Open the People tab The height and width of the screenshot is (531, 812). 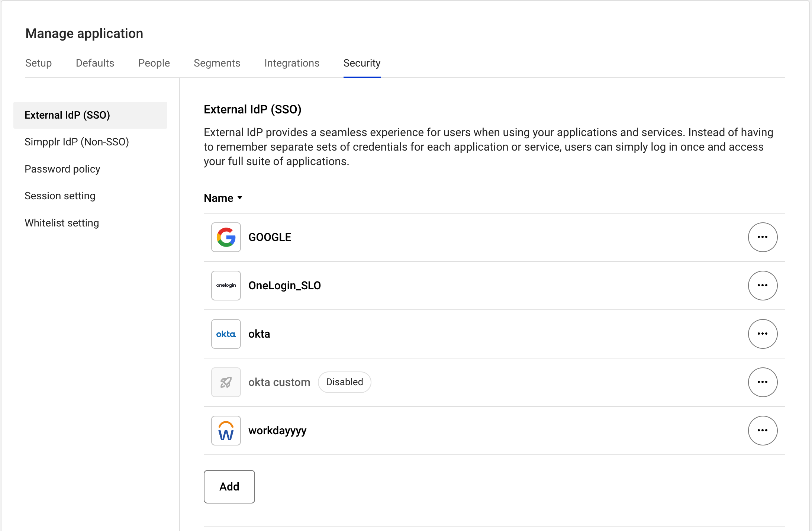point(154,63)
